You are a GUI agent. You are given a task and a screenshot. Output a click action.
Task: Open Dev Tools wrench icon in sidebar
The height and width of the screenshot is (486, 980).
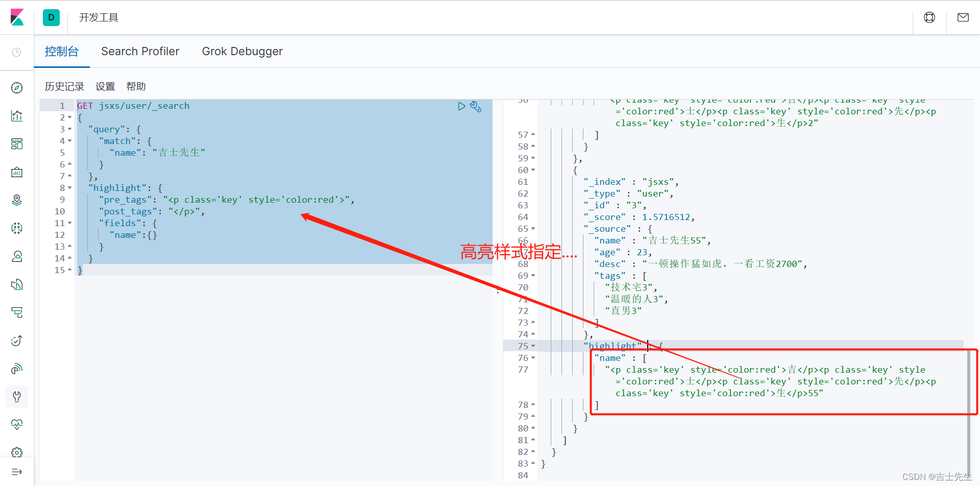(x=17, y=397)
